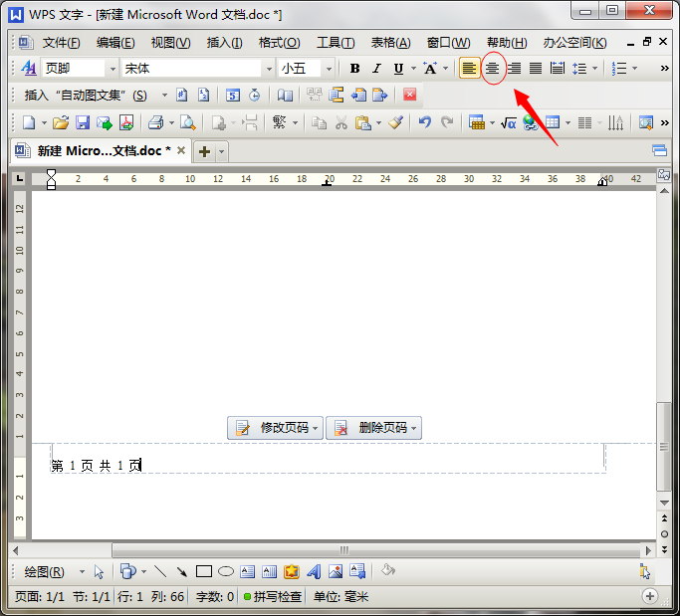Viewport: 680px width, 616px height.
Task: Insert hyperlink globe icon
Action: (x=530, y=123)
